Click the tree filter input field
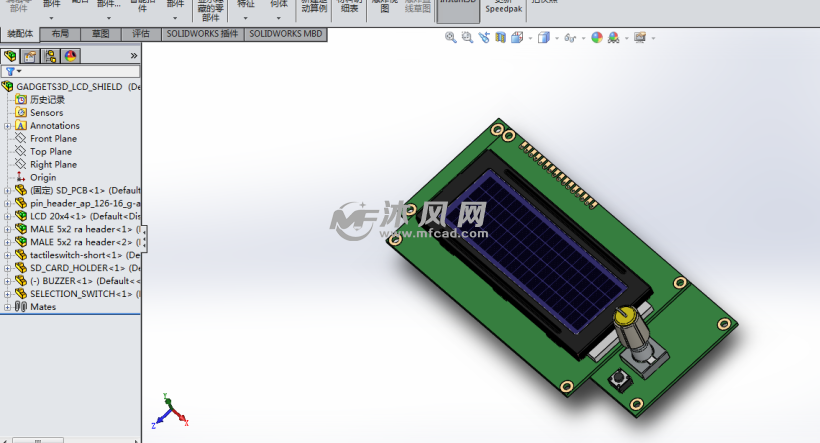Viewport: 820px width, 443px height. click(71, 71)
